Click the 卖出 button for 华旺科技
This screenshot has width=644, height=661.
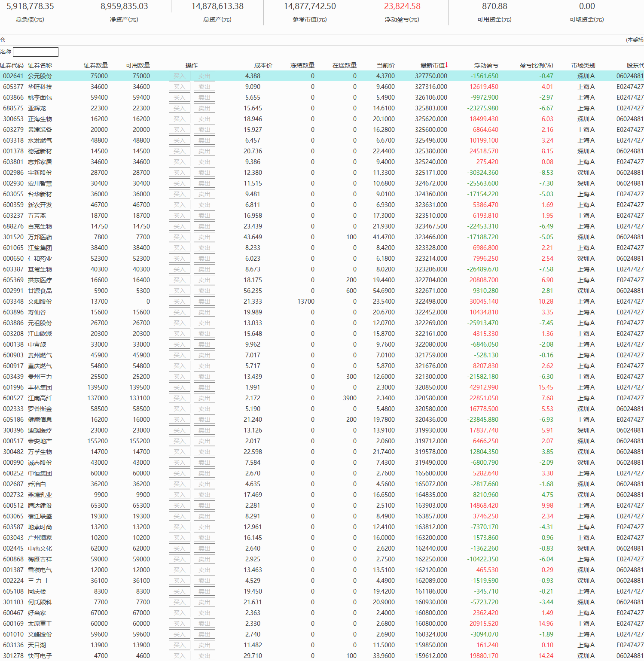coord(204,87)
